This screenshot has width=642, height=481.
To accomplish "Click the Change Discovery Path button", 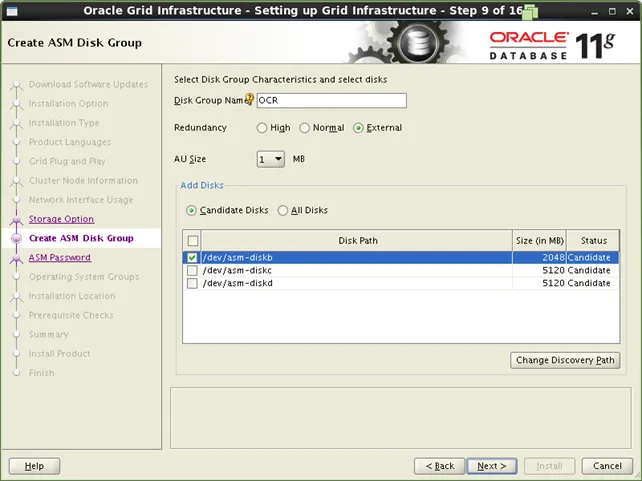I will coord(565,360).
